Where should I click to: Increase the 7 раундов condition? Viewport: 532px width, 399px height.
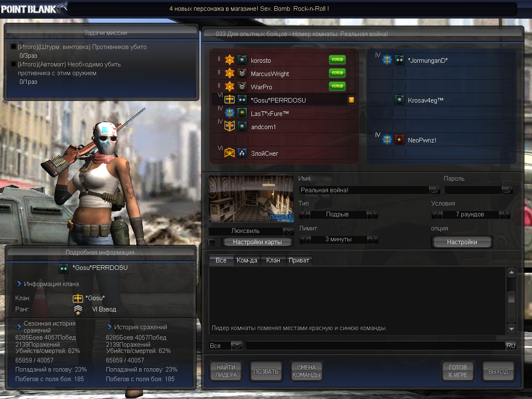click(x=505, y=215)
